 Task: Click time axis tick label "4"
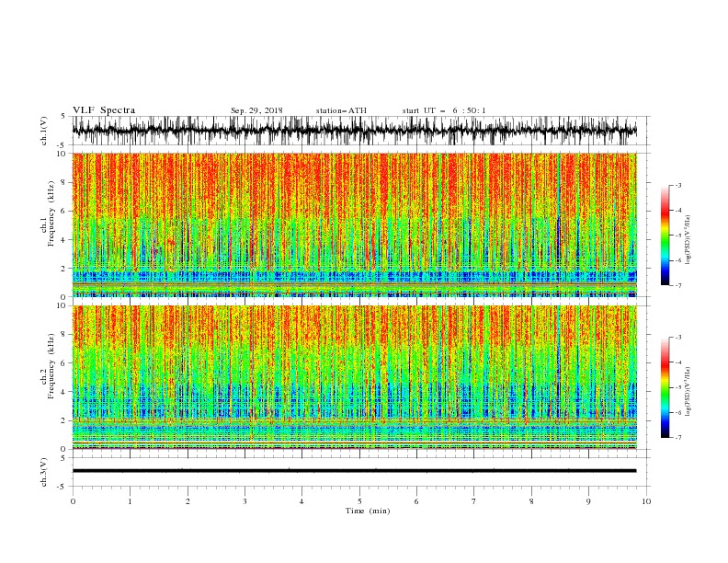coord(301,501)
